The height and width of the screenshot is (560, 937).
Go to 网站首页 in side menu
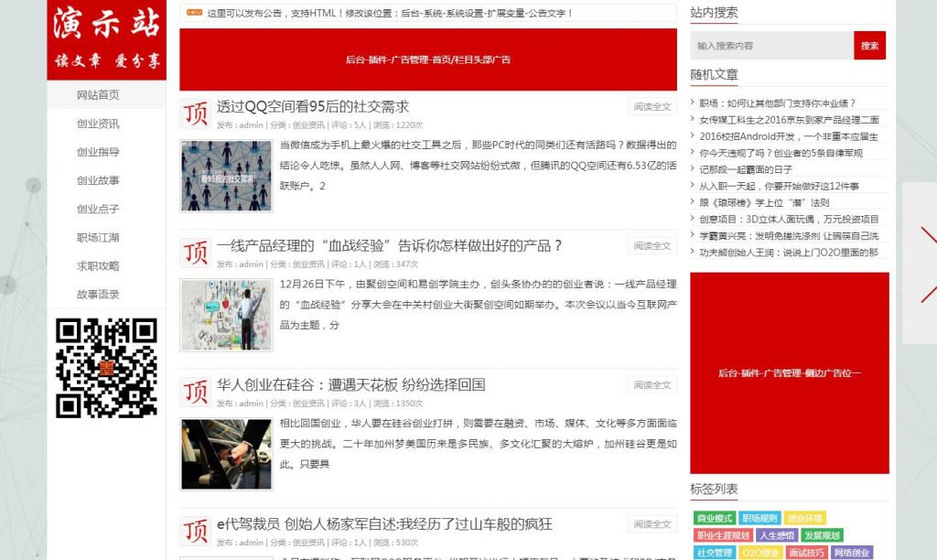pos(98,95)
